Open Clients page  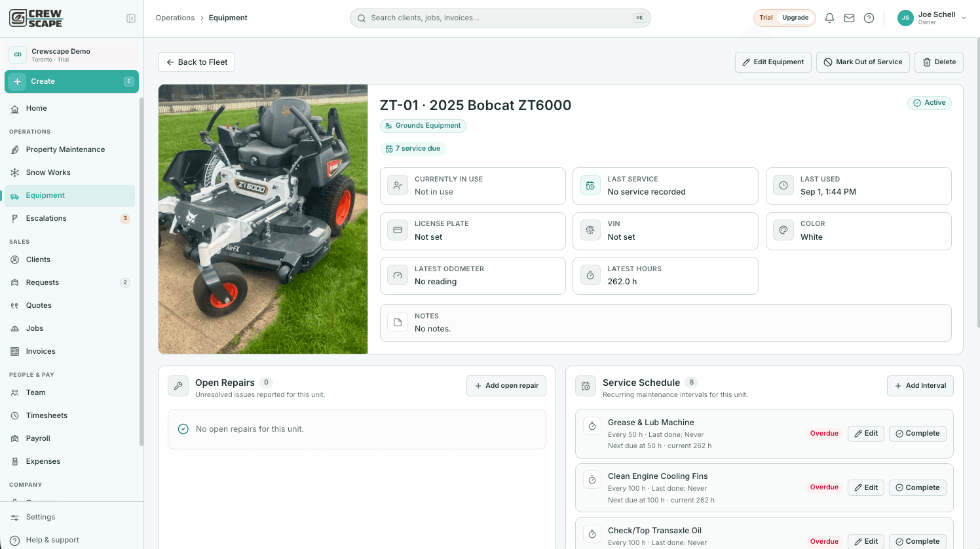pos(69,260)
